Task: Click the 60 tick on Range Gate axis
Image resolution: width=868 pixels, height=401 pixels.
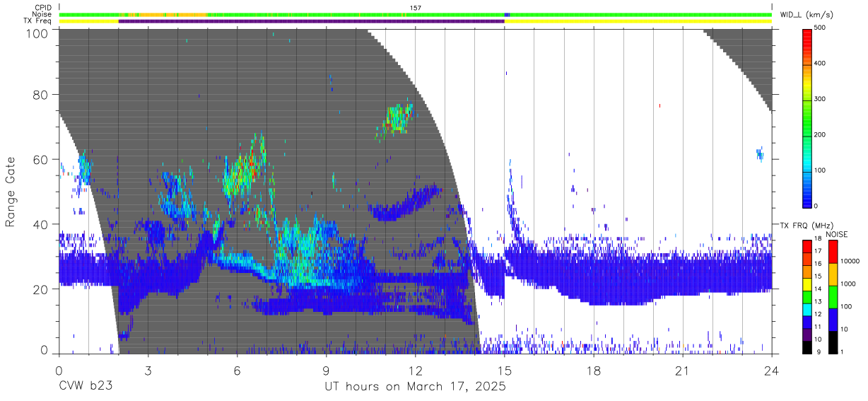Action: coord(42,160)
